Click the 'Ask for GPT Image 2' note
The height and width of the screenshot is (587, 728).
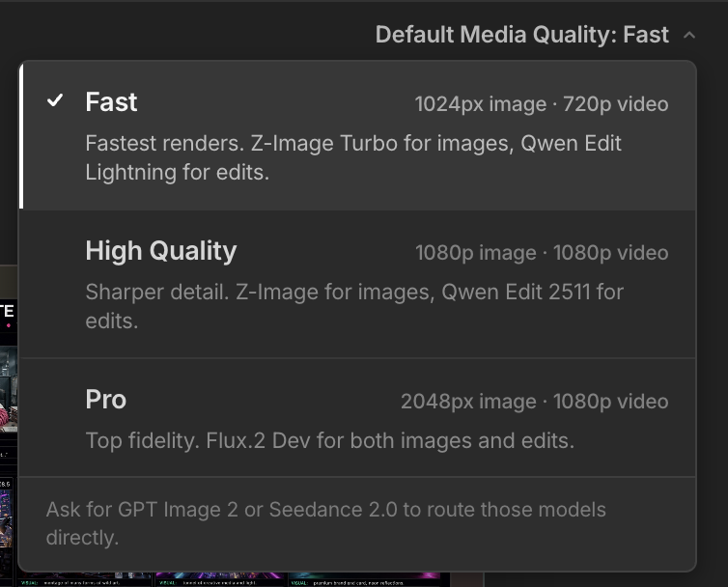coord(326,523)
